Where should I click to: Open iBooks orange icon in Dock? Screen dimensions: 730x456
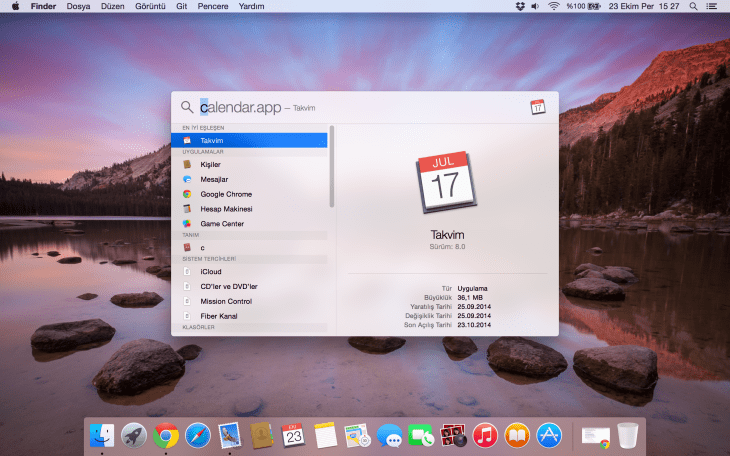[x=517, y=436]
